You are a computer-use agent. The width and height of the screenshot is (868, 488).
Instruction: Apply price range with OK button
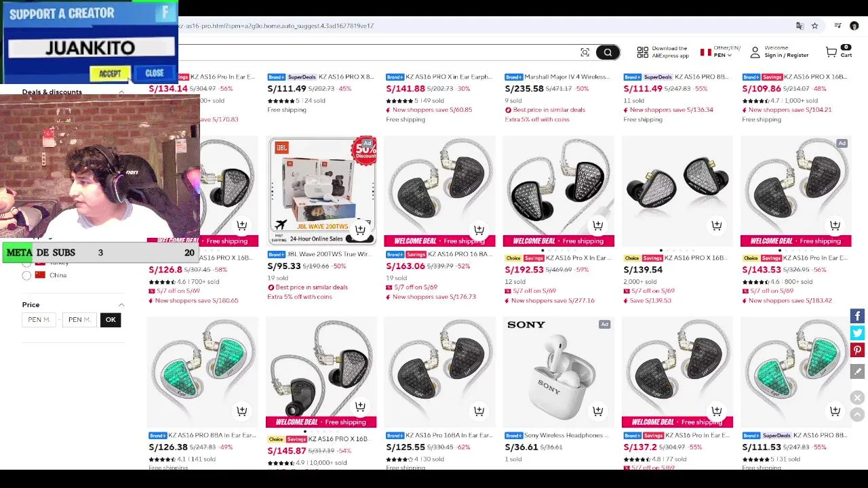[111, 320]
